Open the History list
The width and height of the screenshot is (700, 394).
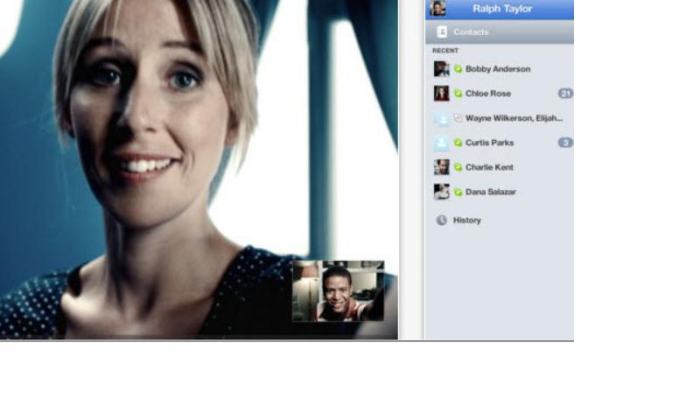point(500,220)
